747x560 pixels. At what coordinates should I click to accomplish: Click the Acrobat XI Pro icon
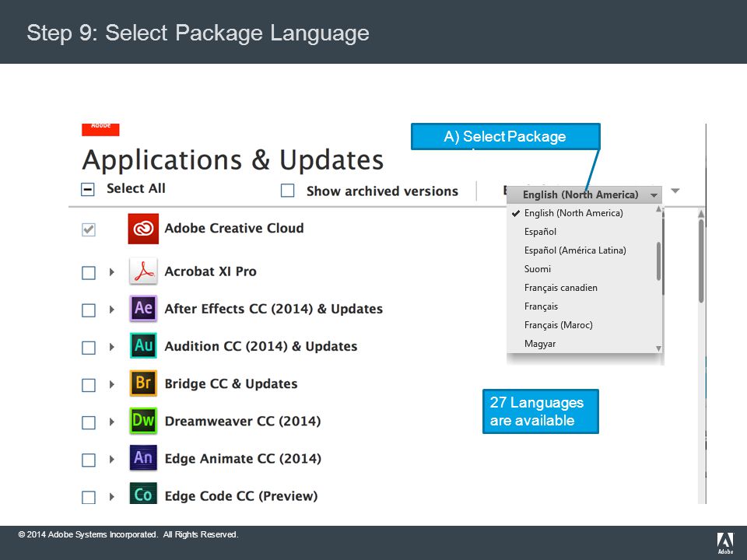coord(143,271)
